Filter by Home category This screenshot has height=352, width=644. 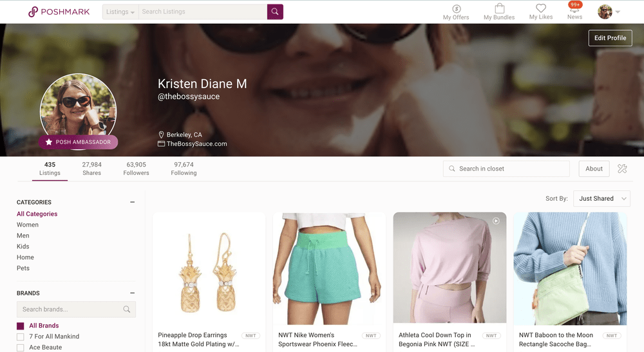tap(25, 257)
